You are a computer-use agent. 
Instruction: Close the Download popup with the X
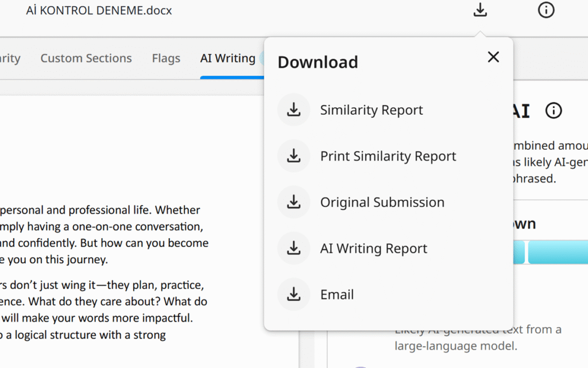[x=493, y=57]
